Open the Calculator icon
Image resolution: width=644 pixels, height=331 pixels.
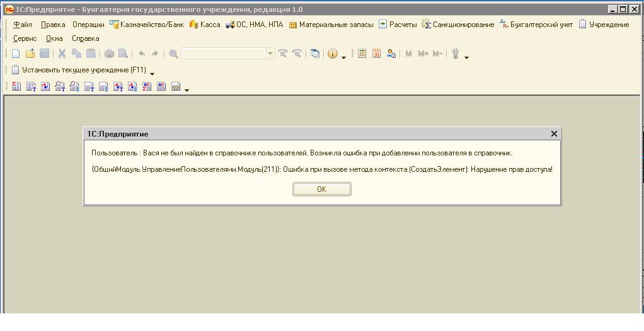(x=362, y=53)
